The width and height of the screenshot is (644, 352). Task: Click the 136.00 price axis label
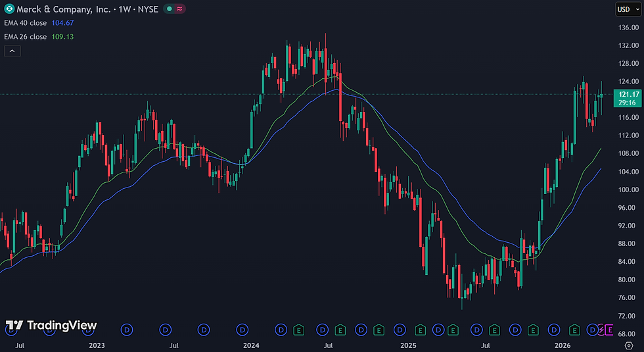point(629,27)
